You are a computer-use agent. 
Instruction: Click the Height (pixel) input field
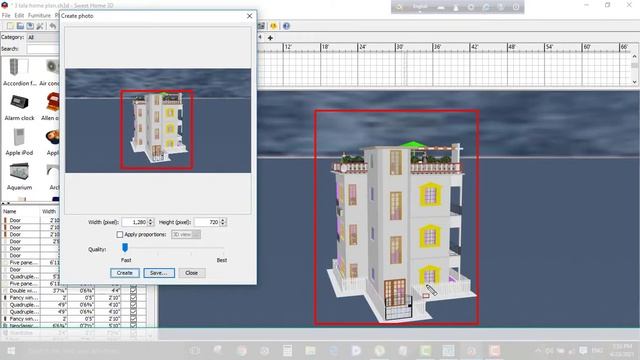click(207, 222)
